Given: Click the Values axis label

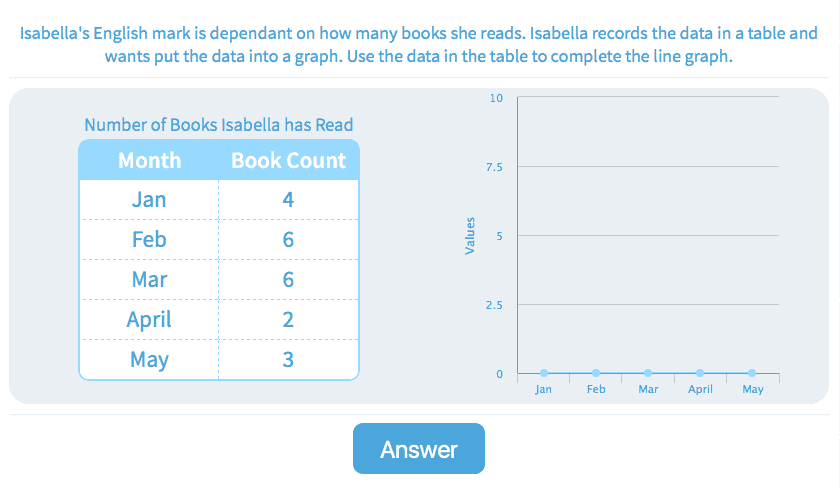Looking at the screenshot, I should [469, 236].
